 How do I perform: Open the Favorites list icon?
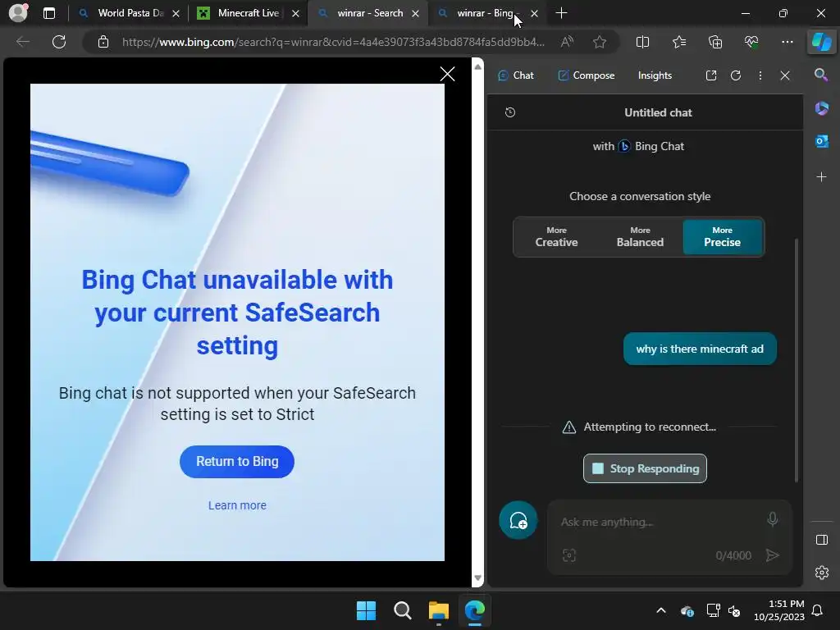tap(678, 42)
